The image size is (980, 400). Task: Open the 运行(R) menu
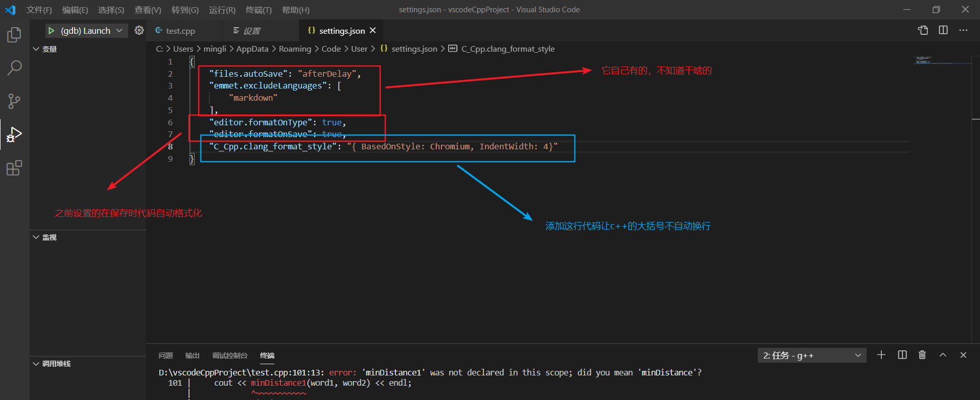(x=222, y=10)
